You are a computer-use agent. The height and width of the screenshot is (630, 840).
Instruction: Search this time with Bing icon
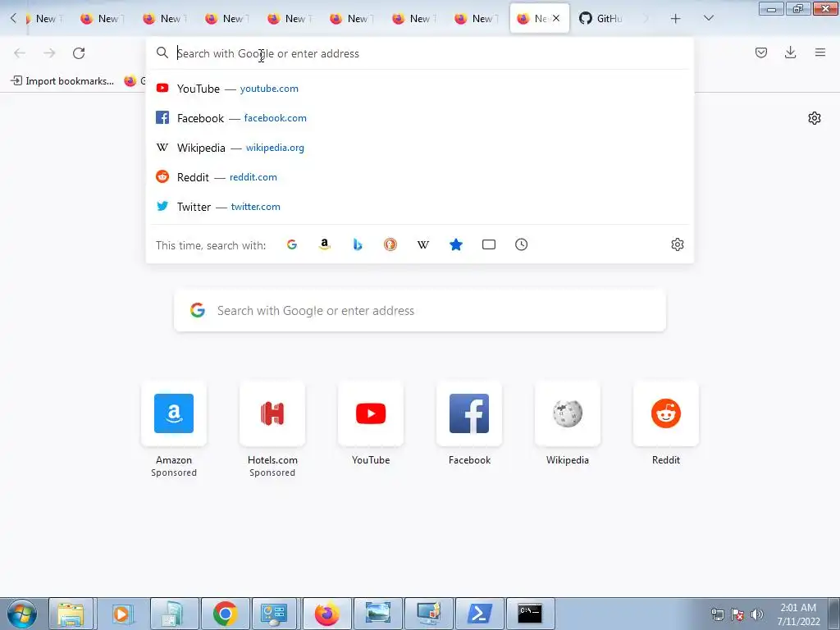358,244
